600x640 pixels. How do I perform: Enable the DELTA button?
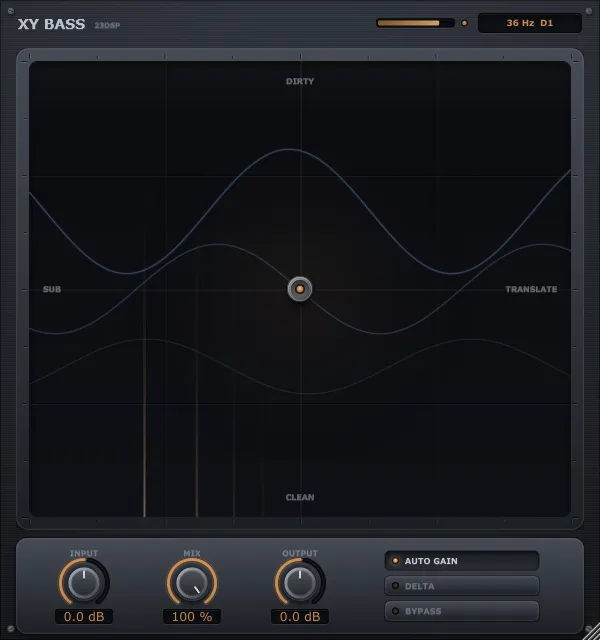coord(462,586)
